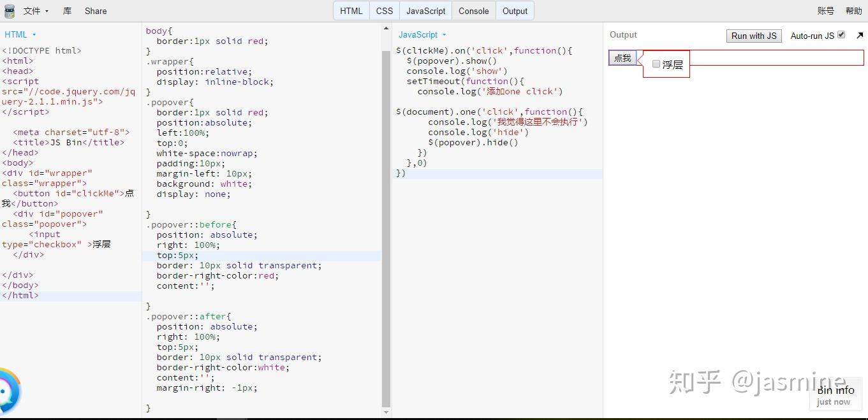The height and width of the screenshot is (420, 868).
Task: Click the round blue assistant icon
Action: click(8, 391)
